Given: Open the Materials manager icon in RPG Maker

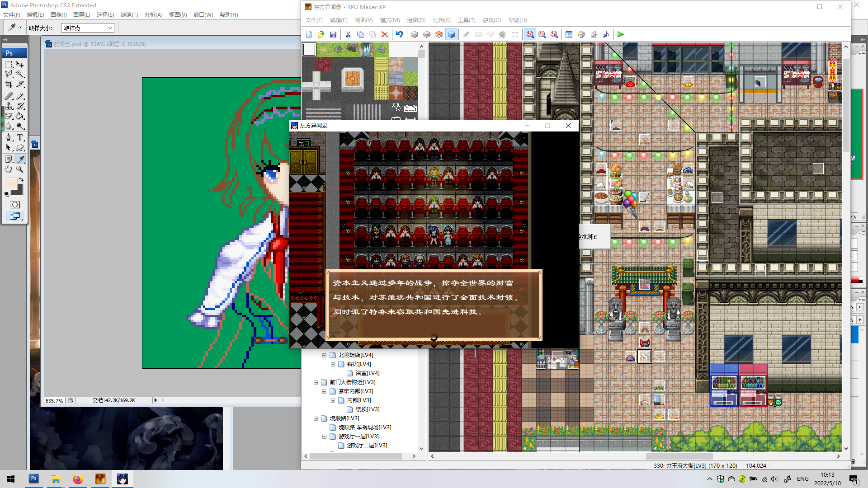Looking at the screenshot, I should [x=581, y=34].
